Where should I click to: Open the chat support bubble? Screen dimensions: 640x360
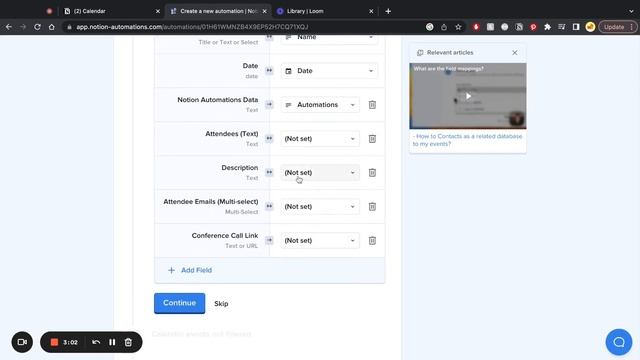click(x=619, y=342)
